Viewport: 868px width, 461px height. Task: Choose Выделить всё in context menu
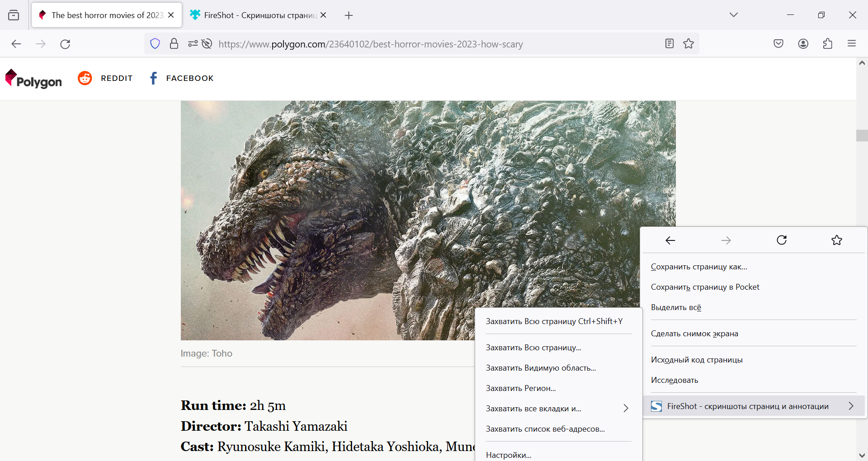pyautogui.click(x=754, y=307)
